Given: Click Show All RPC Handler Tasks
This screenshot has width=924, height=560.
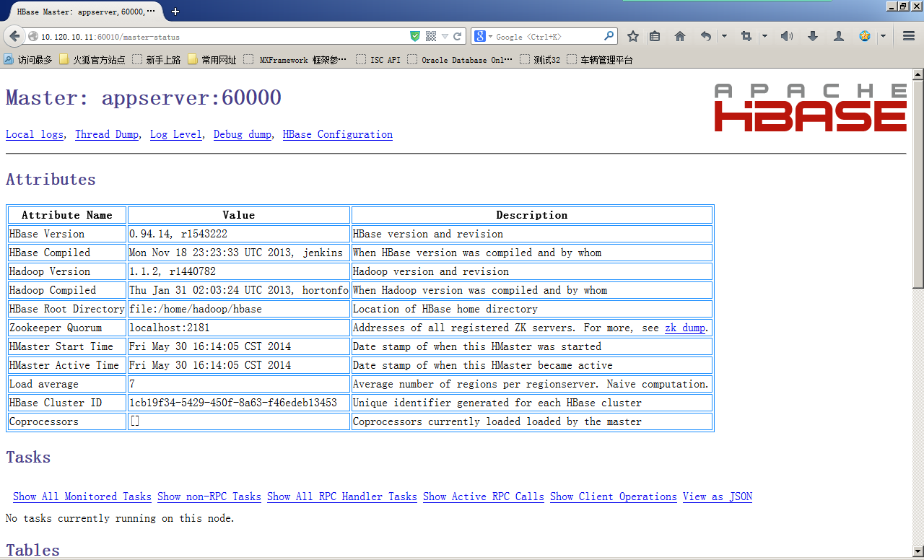Looking at the screenshot, I should [x=342, y=496].
